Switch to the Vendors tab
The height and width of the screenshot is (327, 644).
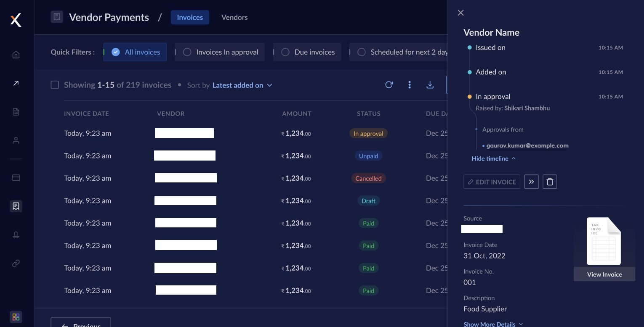tap(234, 17)
